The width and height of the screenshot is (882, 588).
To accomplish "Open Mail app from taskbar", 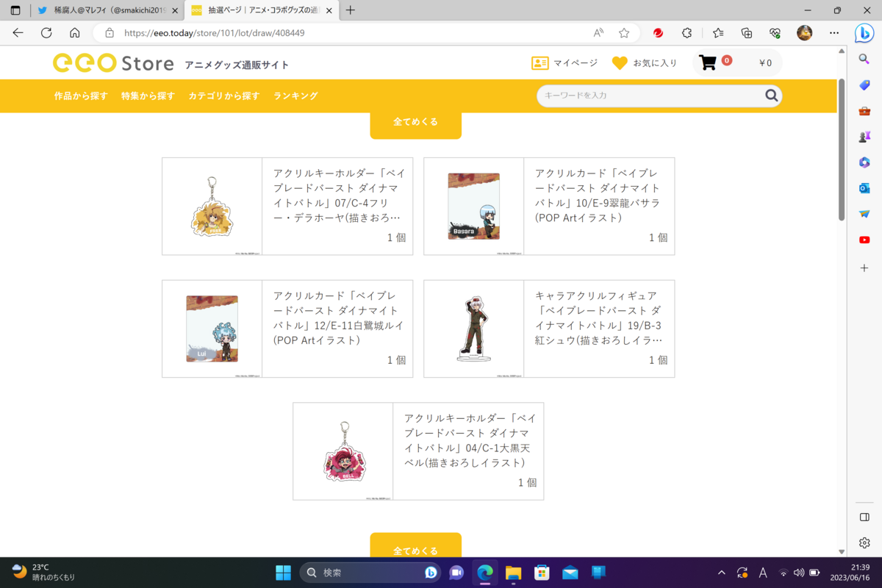I will tap(570, 573).
